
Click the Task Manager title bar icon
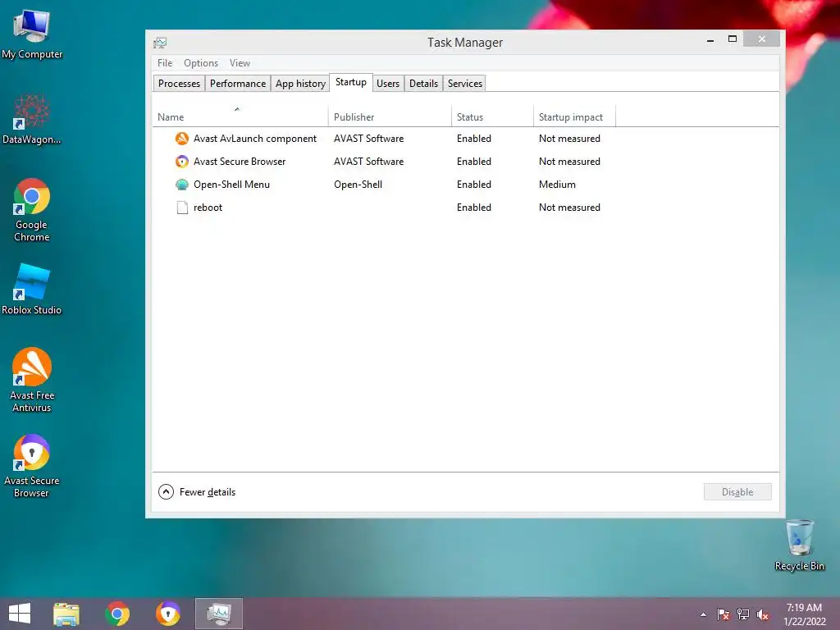[x=160, y=43]
